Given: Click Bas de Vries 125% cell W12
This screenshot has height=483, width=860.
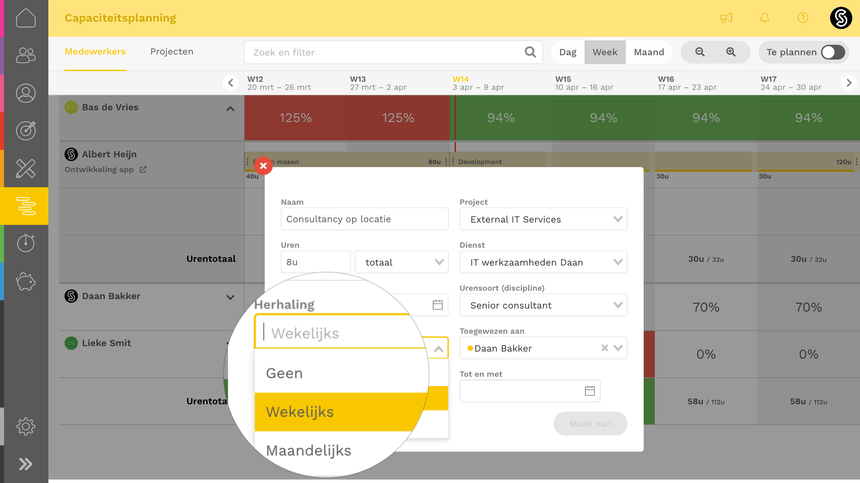Looking at the screenshot, I should coord(296,118).
